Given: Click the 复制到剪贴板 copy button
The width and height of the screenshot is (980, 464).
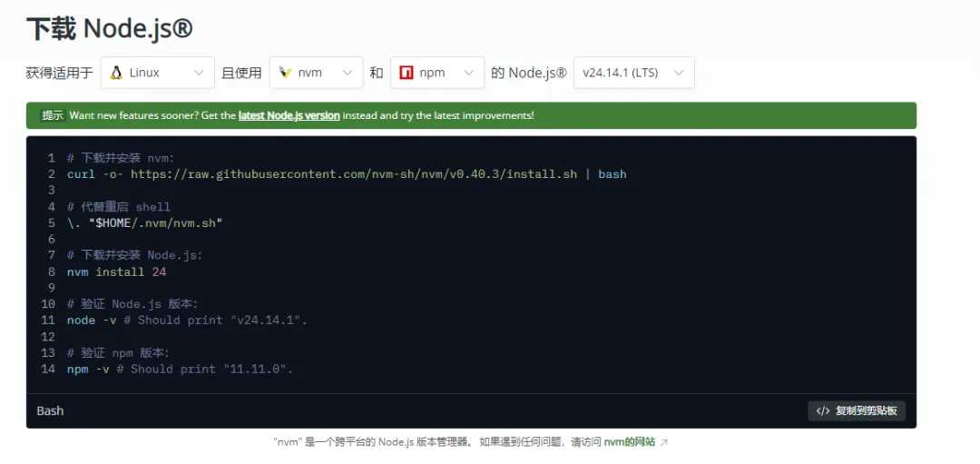Looking at the screenshot, I should tap(857, 410).
